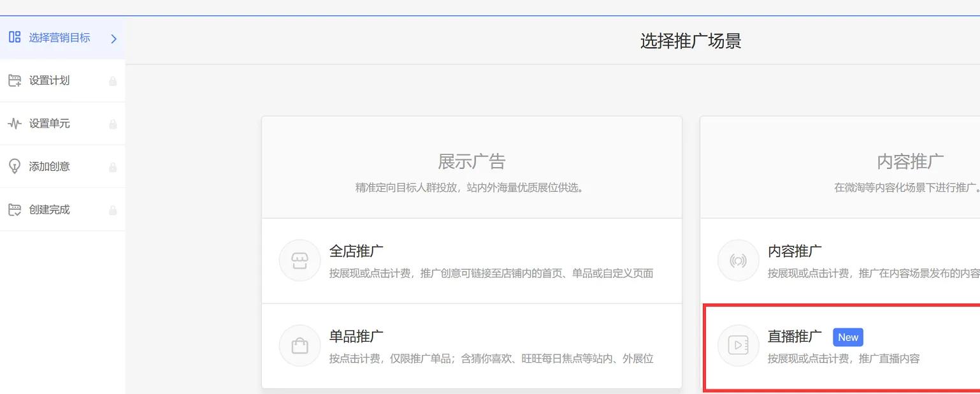Click the lock icon next to 添加创意
This screenshot has height=394, width=980.
coord(113,166)
